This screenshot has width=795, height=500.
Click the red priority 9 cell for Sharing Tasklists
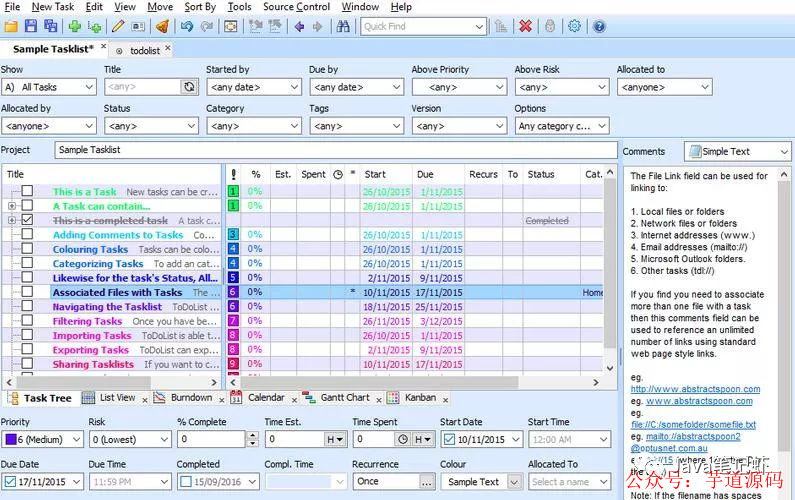click(233, 364)
